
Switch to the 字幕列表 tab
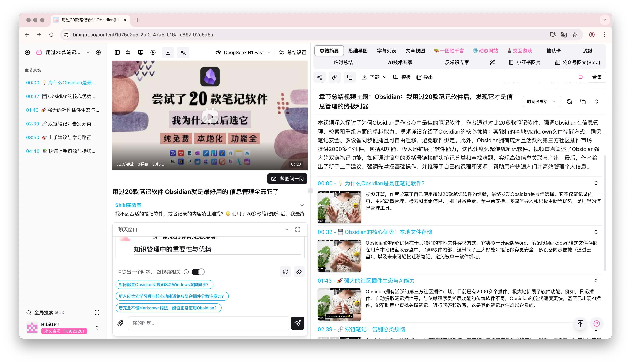[386, 51]
